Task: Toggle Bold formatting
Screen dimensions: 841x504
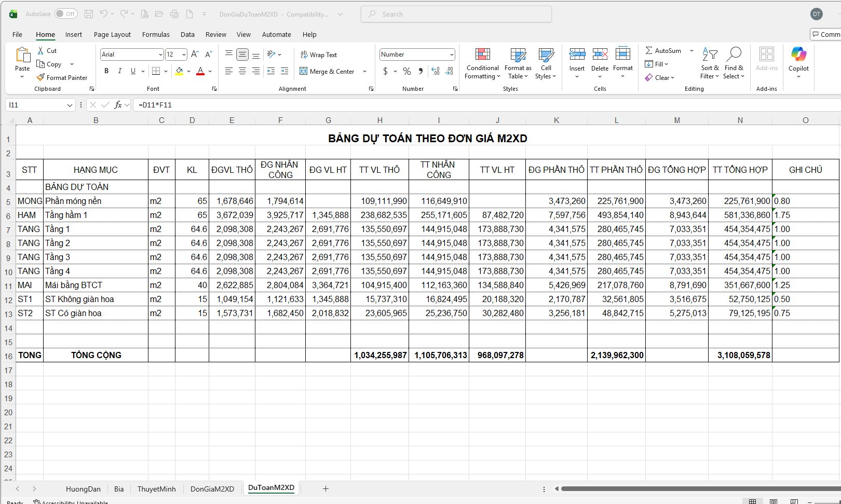Action: pyautogui.click(x=106, y=71)
